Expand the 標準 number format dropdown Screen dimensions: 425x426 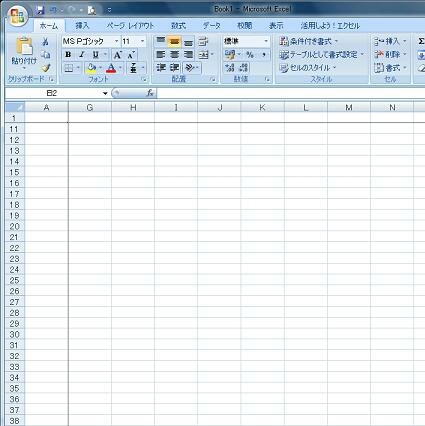266,41
